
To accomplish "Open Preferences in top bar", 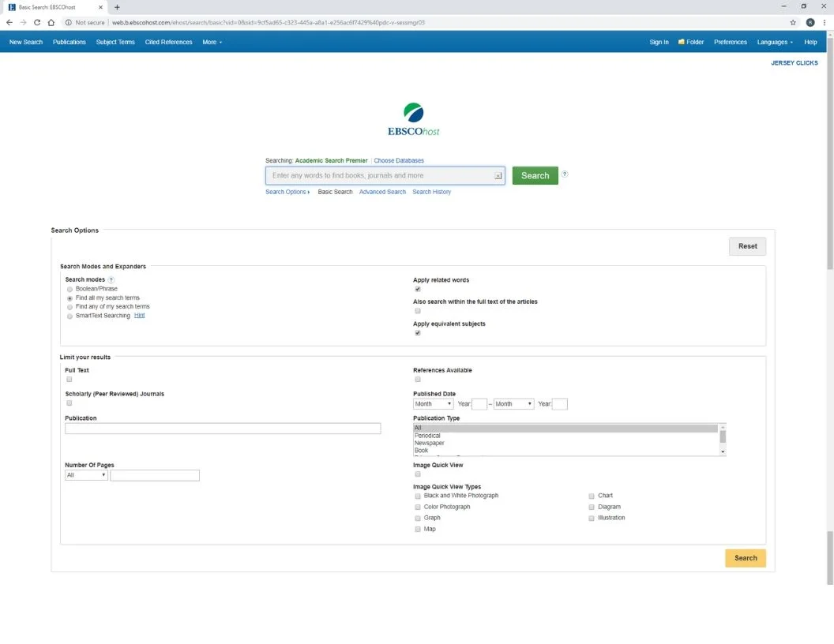I will point(731,42).
